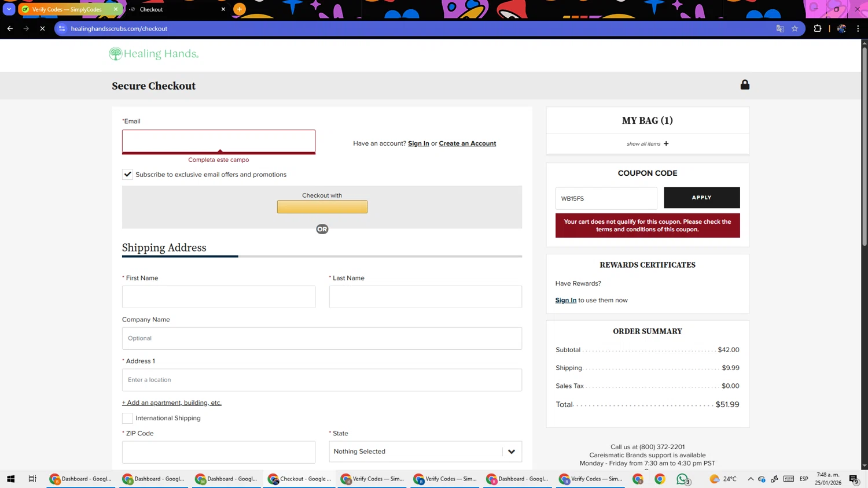
Task: Open the Windows notification center
Action: (x=854, y=479)
